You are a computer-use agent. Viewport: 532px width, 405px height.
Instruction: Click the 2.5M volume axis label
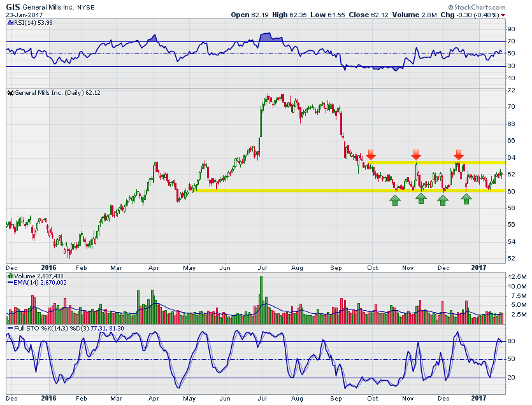[x=519, y=315]
